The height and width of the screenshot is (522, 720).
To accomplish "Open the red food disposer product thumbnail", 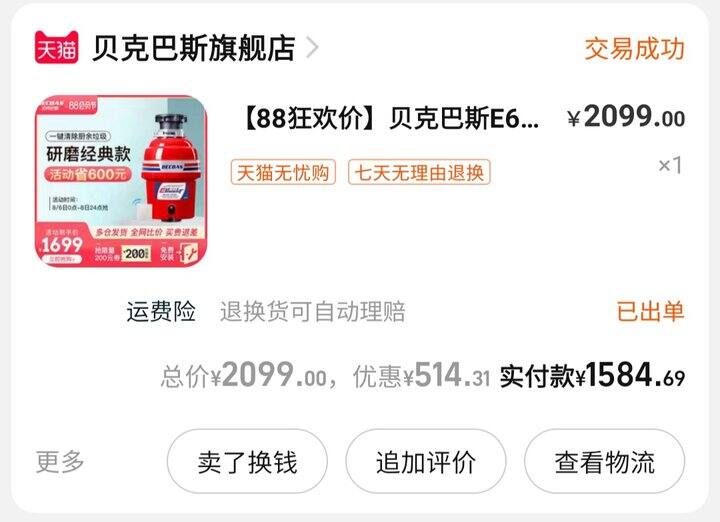I will (x=121, y=180).
